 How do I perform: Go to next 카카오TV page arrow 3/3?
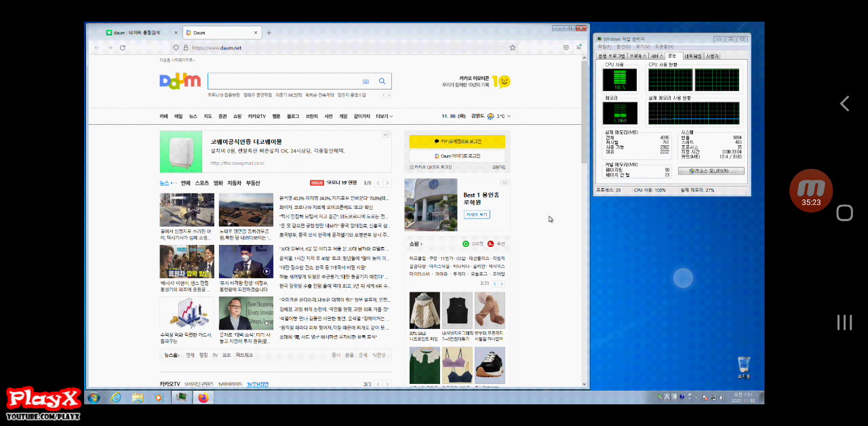click(x=387, y=384)
